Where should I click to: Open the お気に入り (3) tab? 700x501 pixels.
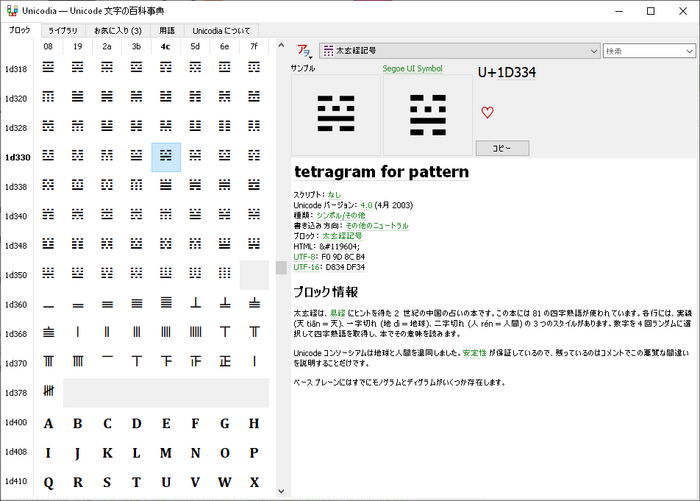point(117,31)
